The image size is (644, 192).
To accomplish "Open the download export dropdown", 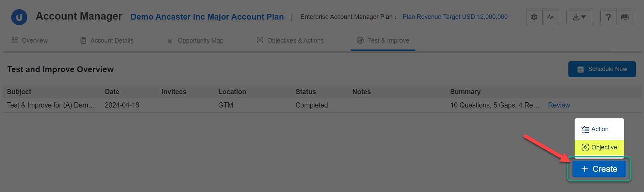I will coord(579,17).
